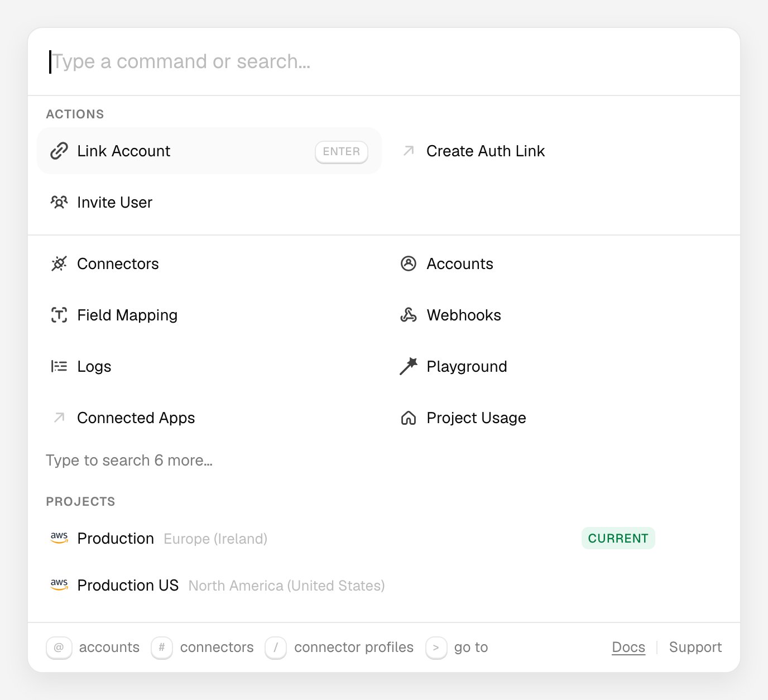Viewport: 768px width, 700px height.
Task: Select the Production Europe (Ireland) project
Action: click(384, 538)
